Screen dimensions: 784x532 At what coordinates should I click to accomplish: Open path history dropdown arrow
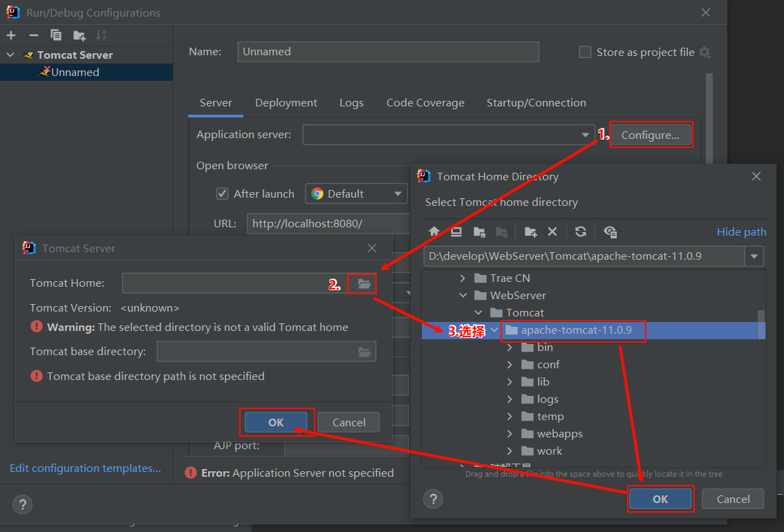[x=754, y=256]
